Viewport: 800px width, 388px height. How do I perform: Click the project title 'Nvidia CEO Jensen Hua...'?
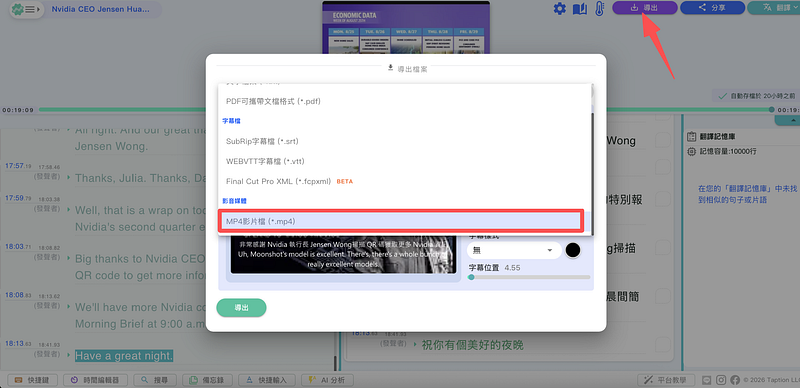point(100,9)
